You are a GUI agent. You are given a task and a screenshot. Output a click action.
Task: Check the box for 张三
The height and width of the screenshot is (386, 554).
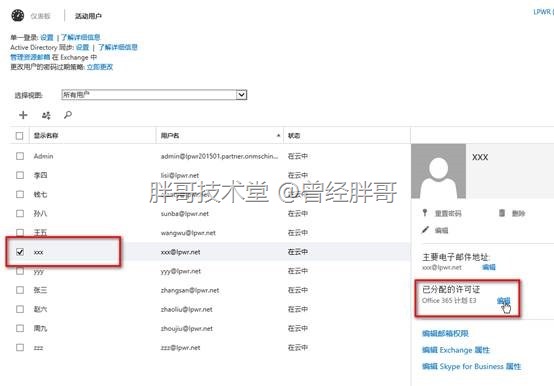point(20,290)
